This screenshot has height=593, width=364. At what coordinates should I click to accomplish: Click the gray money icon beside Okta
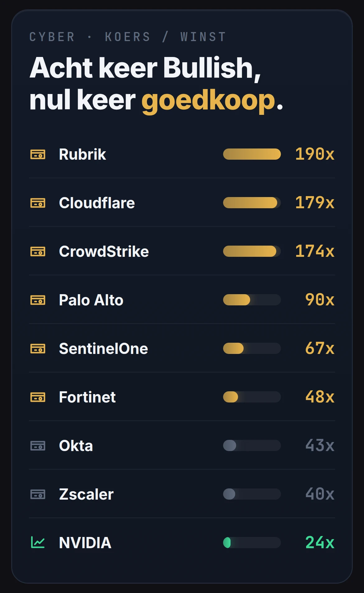(x=38, y=445)
